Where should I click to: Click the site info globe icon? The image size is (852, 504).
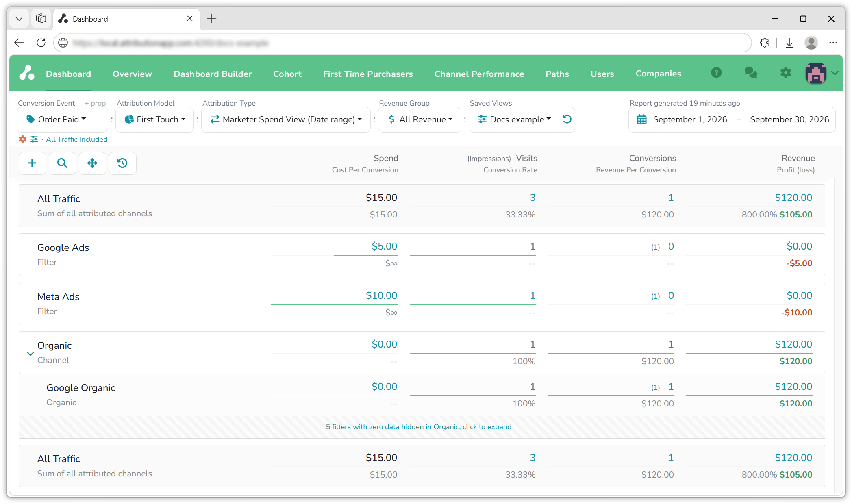63,43
